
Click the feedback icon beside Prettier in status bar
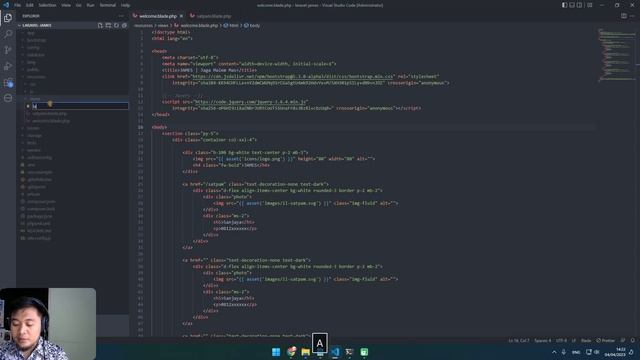coord(623,340)
